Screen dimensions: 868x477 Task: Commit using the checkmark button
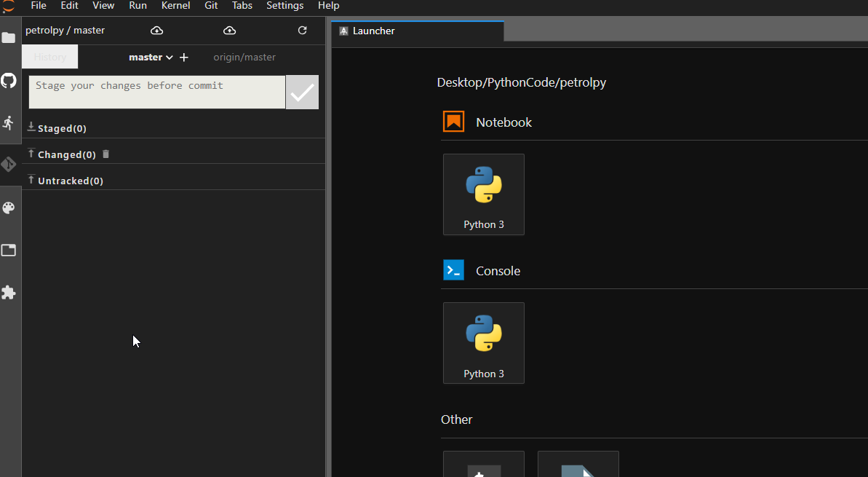tap(302, 92)
